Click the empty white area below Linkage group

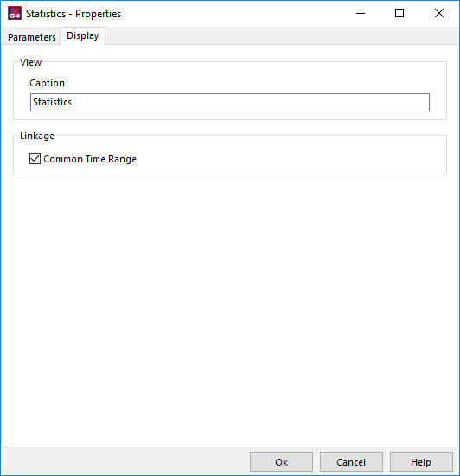pyautogui.click(x=230, y=303)
